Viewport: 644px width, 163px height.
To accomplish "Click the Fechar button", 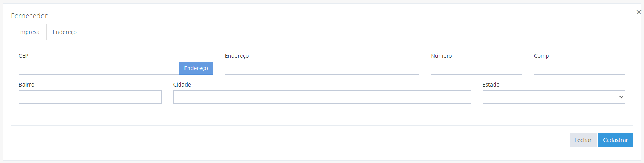I will tap(583, 140).
